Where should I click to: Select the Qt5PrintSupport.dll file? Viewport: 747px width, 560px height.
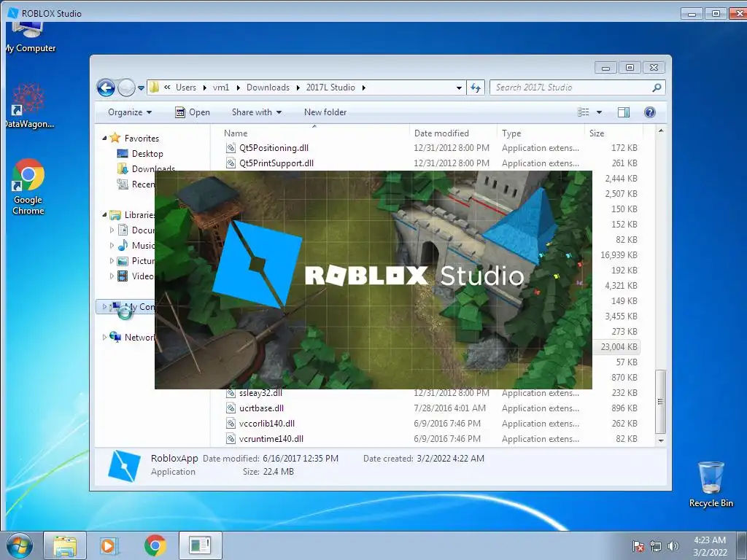pyautogui.click(x=276, y=163)
